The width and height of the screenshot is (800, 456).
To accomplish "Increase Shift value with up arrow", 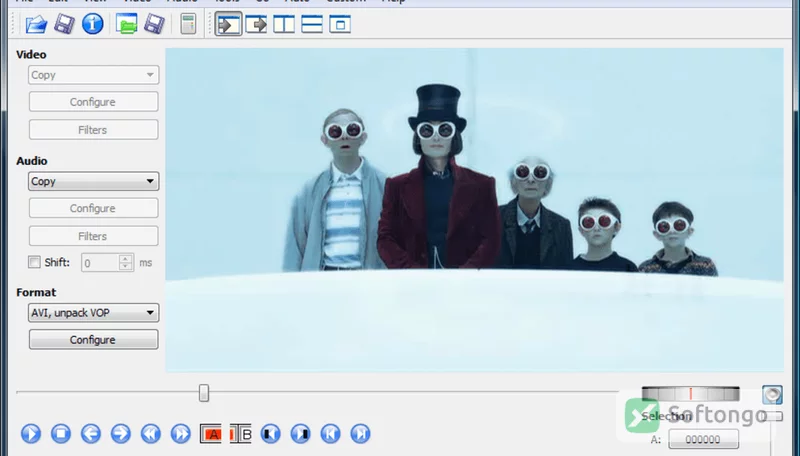I will [x=126, y=258].
